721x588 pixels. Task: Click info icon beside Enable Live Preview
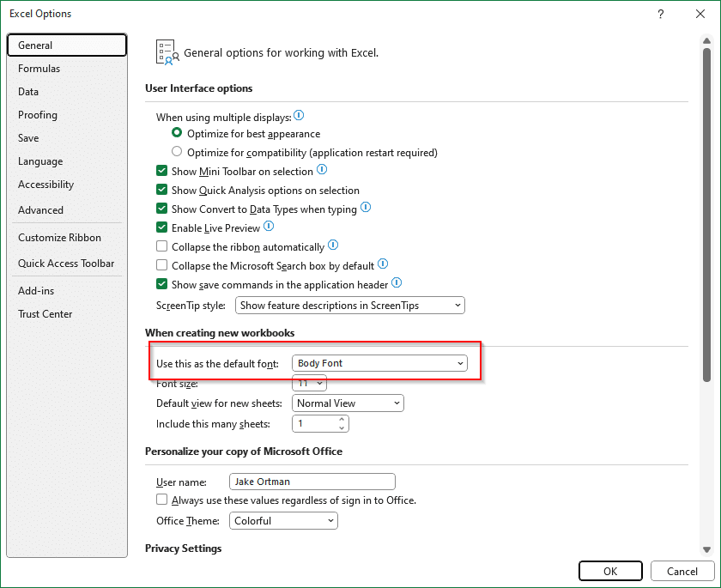[269, 227]
